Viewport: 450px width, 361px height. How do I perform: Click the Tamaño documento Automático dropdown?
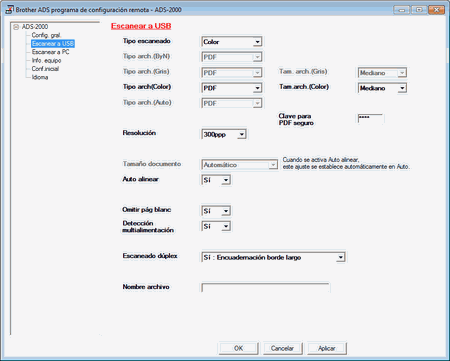239,165
